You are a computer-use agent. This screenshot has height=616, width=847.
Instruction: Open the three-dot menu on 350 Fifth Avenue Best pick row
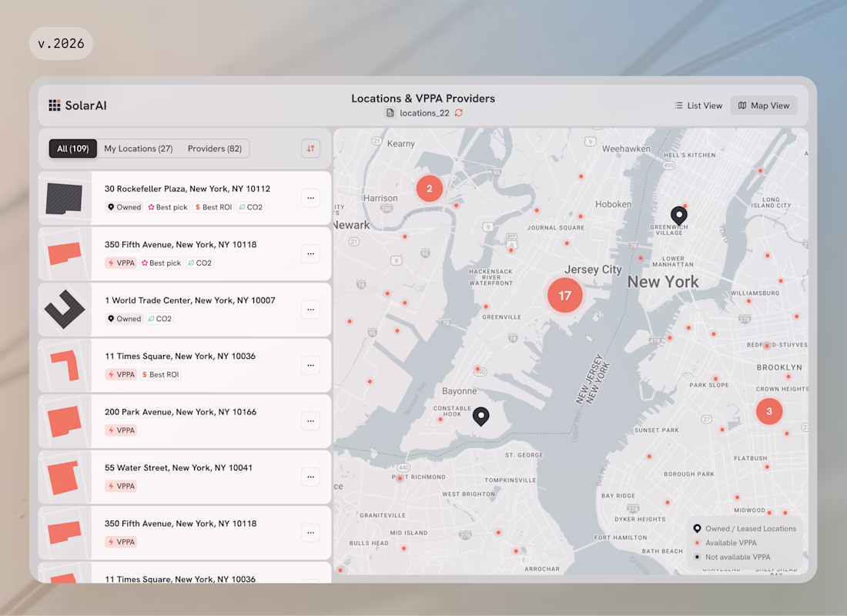[310, 253]
